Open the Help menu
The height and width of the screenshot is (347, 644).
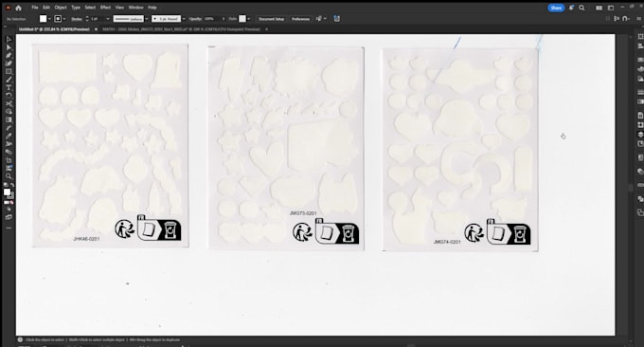(x=152, y=8)
